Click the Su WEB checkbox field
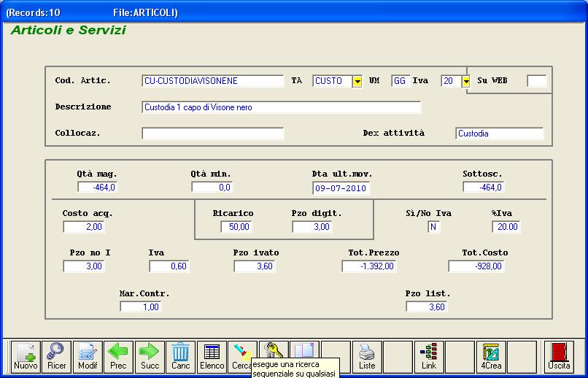Image resolution: width=588 pixels, height=378 pixels. pos(536,81)
